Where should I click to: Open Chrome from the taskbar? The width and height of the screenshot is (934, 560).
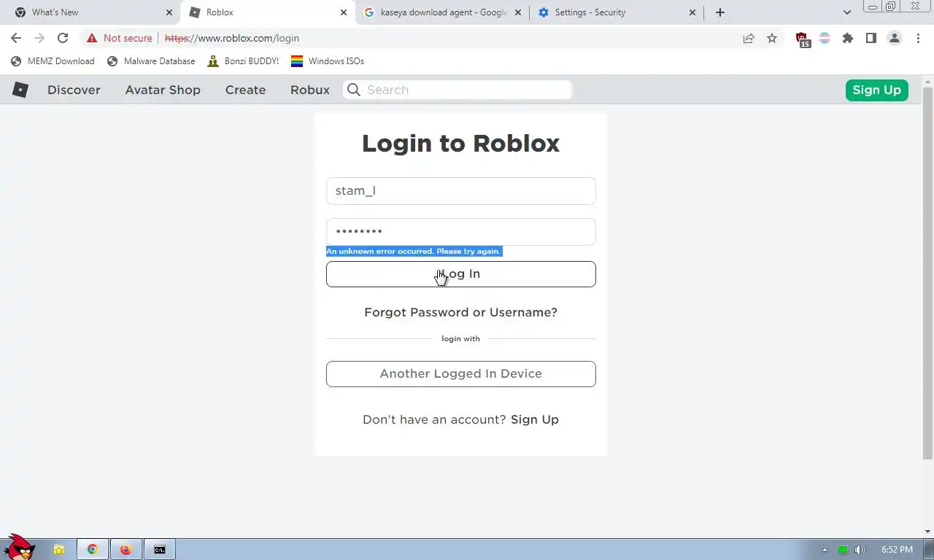click(x=93, y=550)
